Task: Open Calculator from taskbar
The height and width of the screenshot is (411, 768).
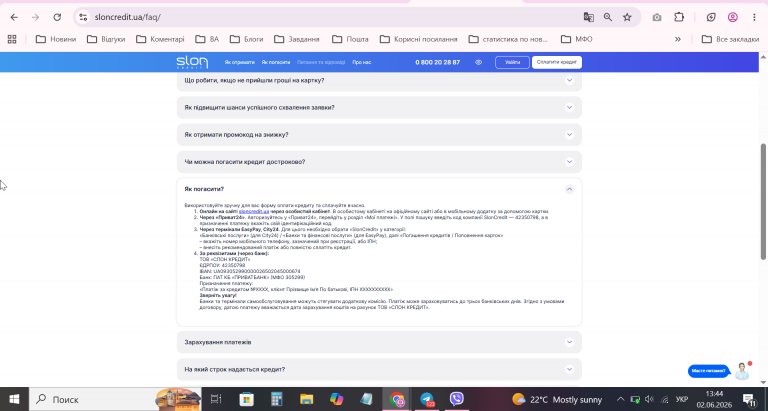Action: click(x=277, y=399)
